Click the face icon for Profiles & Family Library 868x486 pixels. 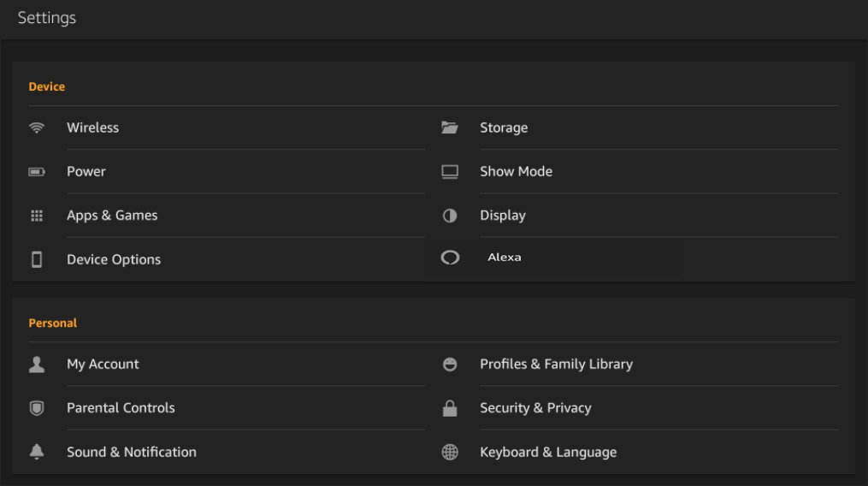[x=450, y=364]
